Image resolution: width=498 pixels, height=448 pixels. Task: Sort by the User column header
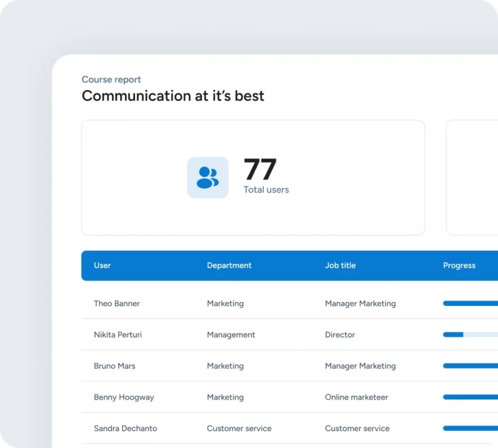(103, 265)
